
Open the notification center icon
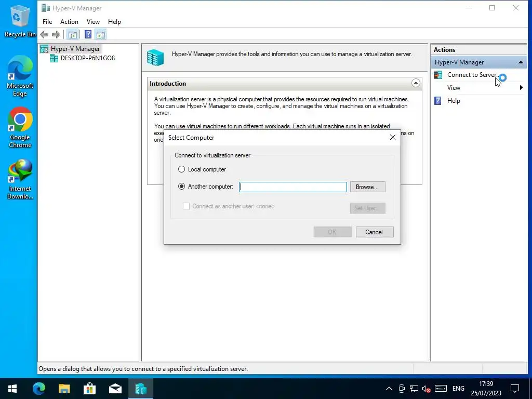click(x=515, y=389)
